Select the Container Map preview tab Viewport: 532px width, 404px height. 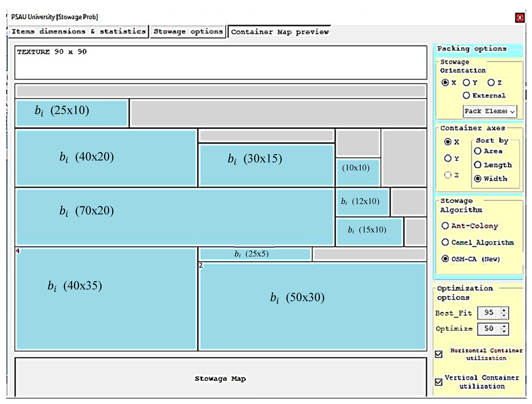pos(280,32)
